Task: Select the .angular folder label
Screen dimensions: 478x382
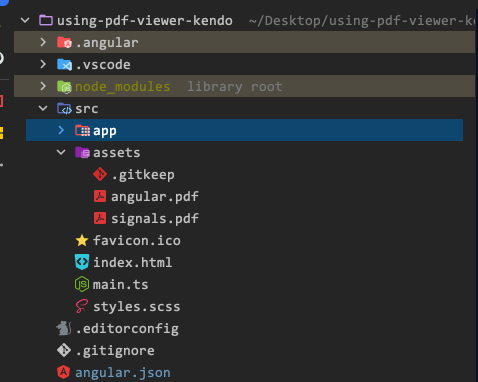Action: coord(107,43)
